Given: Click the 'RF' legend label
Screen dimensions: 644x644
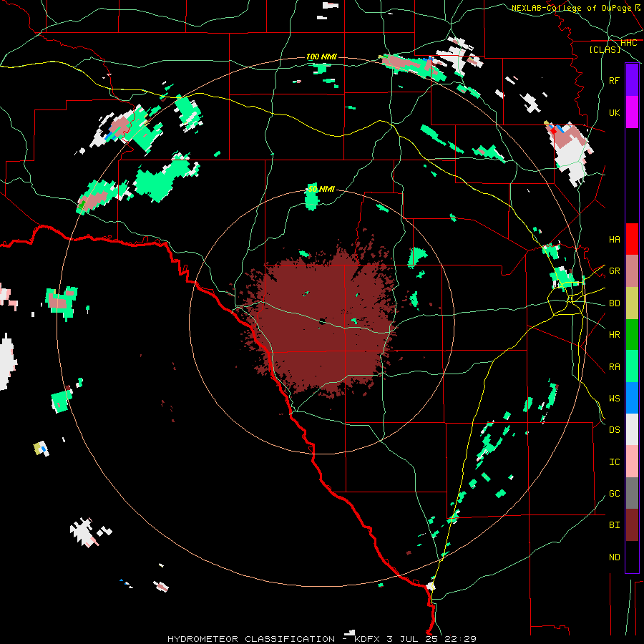Looking at the screenshot, I should [614, 80].
